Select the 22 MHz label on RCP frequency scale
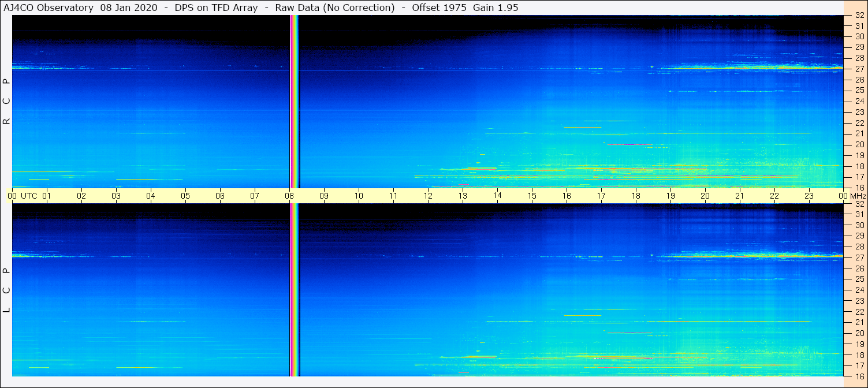The image size is (868, 388). click(x=859, y=123)
